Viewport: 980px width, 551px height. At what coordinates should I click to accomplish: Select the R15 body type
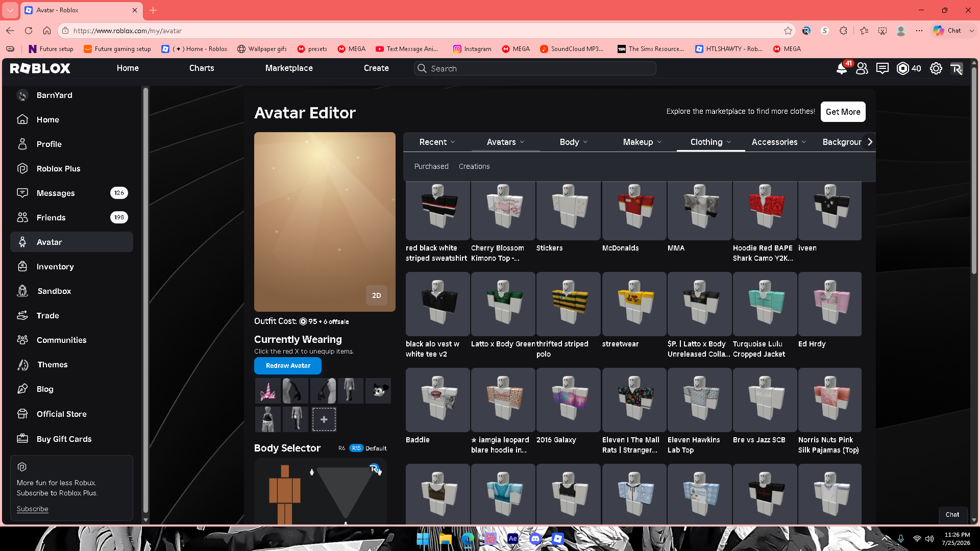[356, 448]
